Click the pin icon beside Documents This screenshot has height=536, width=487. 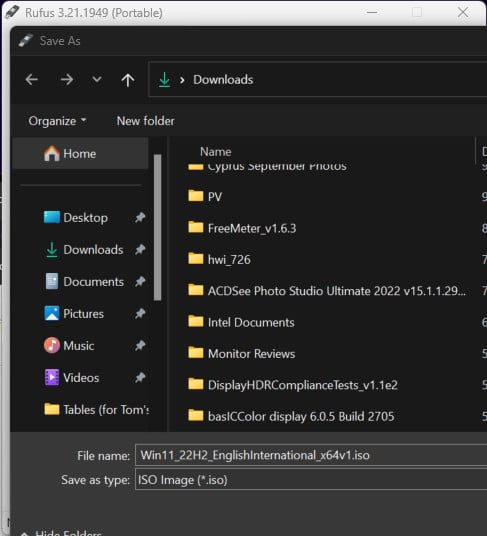(140, 281)
